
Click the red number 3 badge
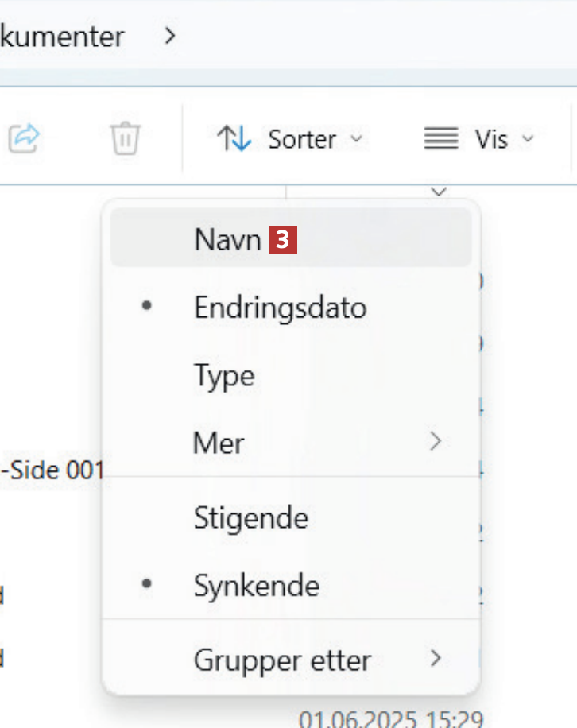point(283,240)
